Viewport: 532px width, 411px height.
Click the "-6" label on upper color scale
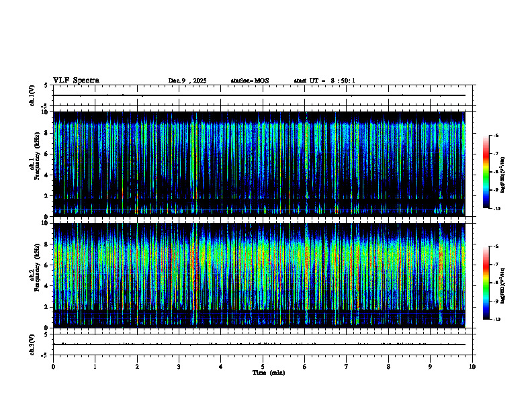496,135
